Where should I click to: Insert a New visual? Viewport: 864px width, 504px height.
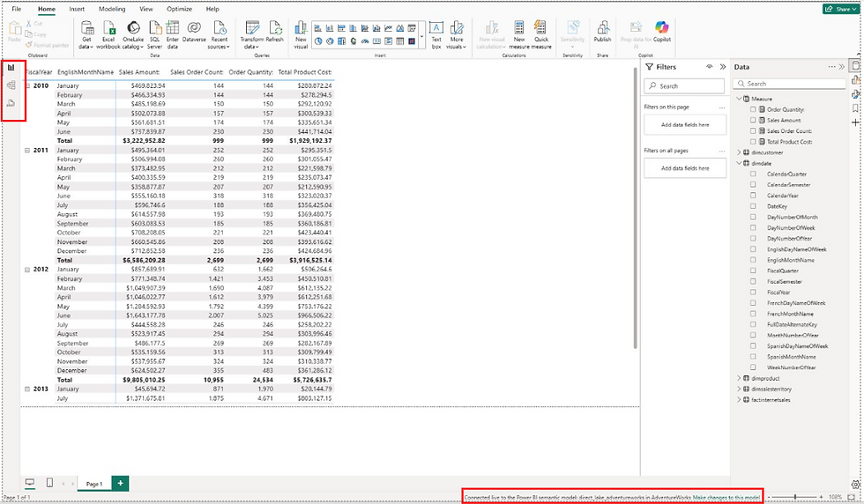[301, 35]
